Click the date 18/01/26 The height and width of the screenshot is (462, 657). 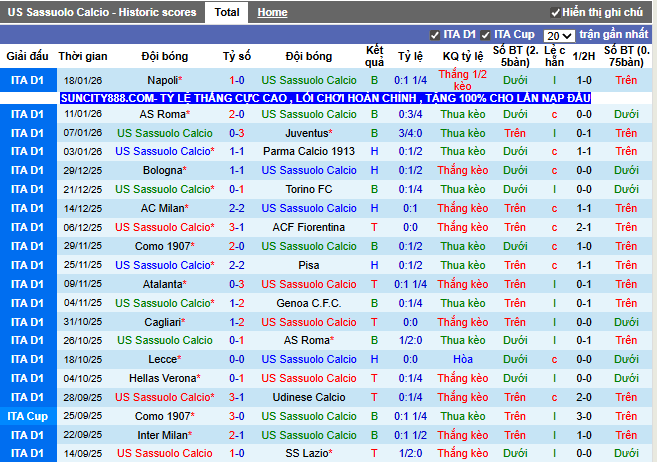(83, 80)
